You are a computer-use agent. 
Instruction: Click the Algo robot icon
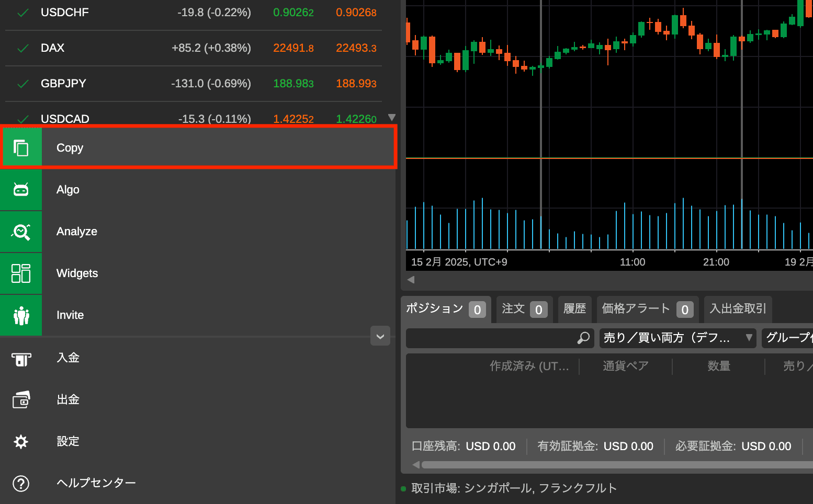click(21, 190)
